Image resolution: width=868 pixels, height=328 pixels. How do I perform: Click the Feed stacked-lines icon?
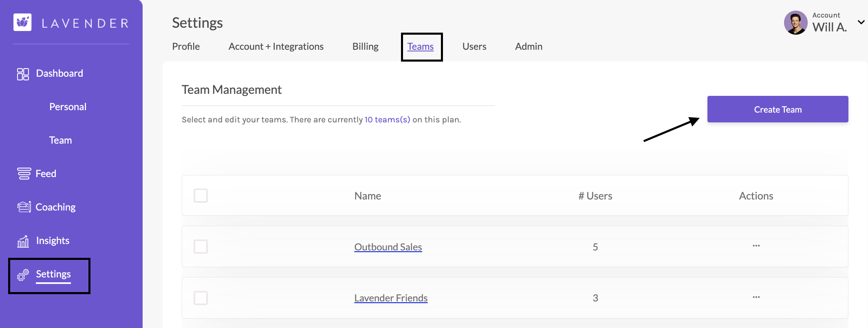point(24,174)
